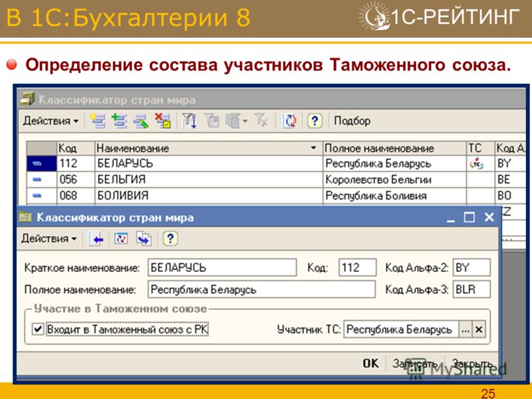Clear Участник ТС field with X button
The image size is (532, 399).
pos(479,329)
